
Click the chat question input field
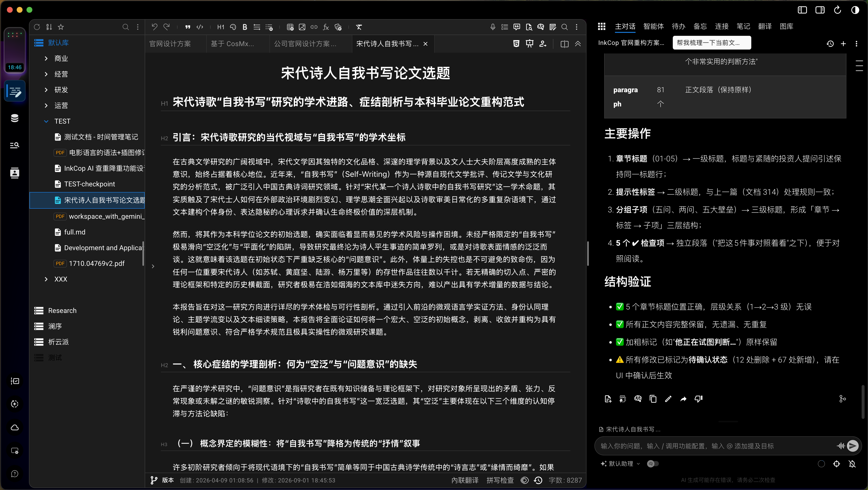click(716, 446)
